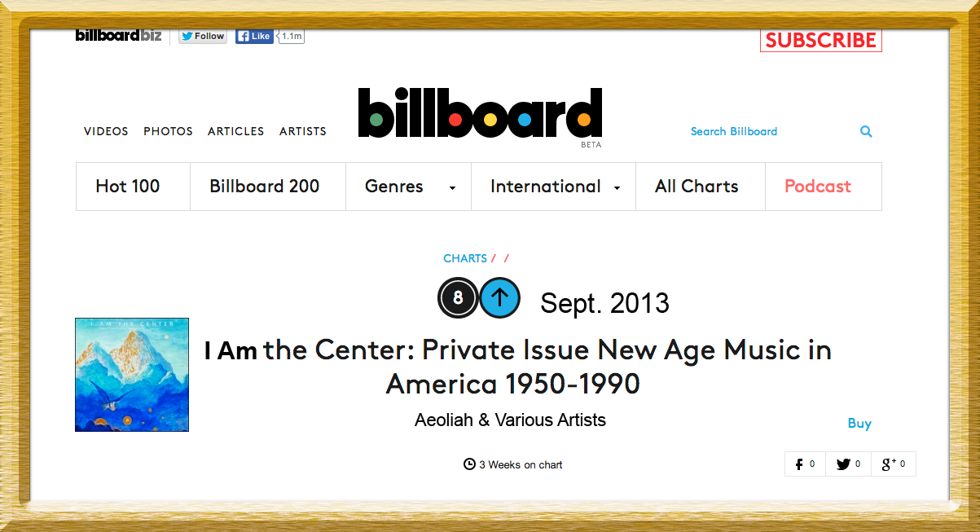
Task: Open the I Am the Center album cover
Action: [x=132, y=375]
